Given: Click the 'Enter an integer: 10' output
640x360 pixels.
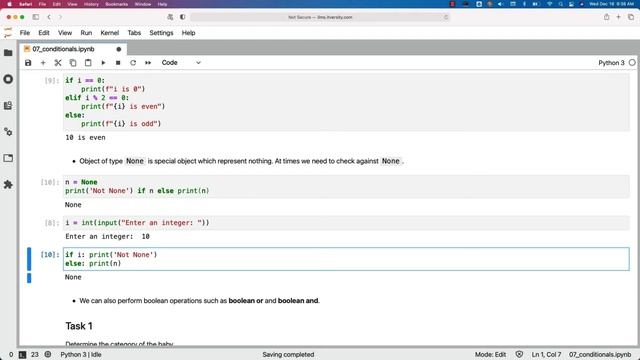Looking at the screenshot, I should [107, 236].
